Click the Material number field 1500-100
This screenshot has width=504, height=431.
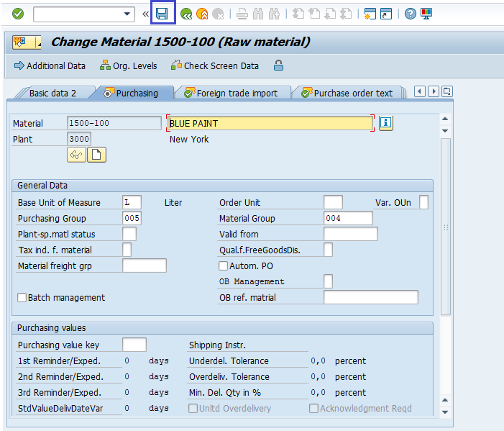[x=114, y=123]
